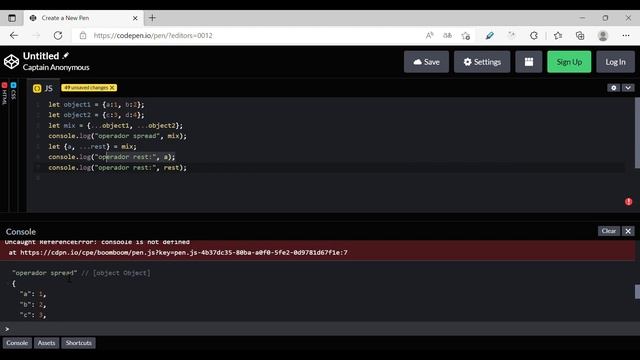640x360 pixels.
Task: Click the address bar URL
Action: [153, 36]
